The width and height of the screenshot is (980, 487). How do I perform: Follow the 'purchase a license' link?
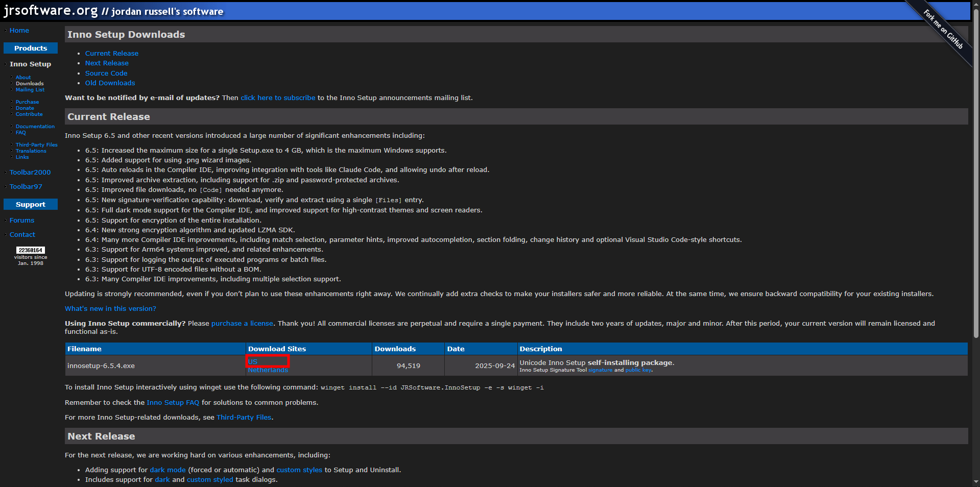(x=242, y=324)
